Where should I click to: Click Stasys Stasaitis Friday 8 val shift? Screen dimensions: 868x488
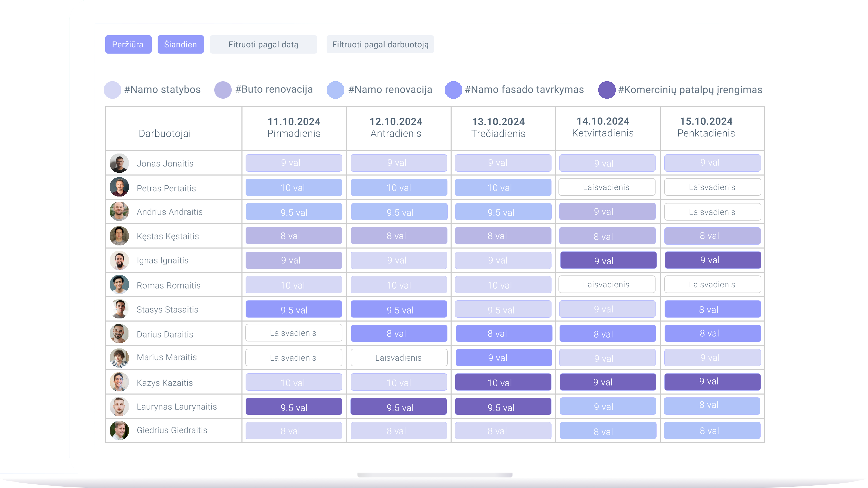[x=712, y=309]
